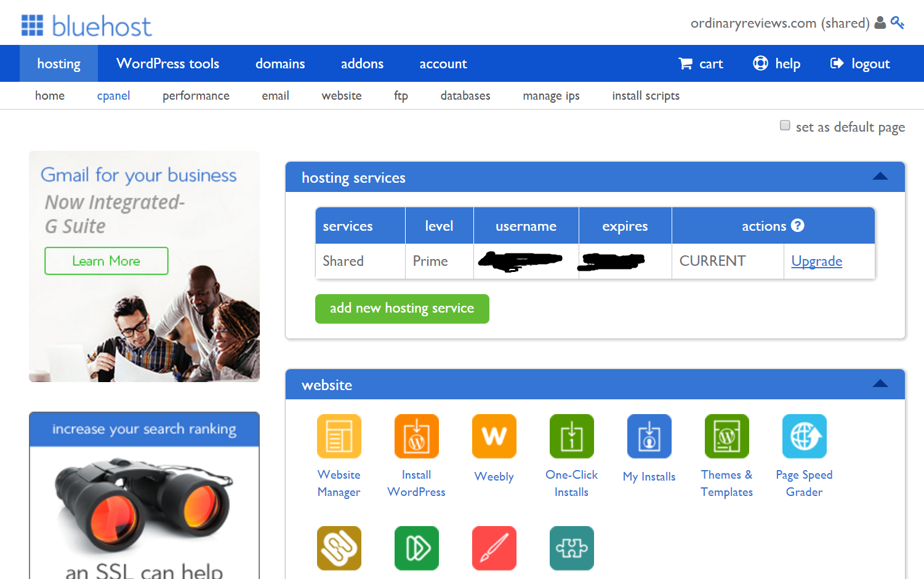The width and height of the screenshot is (924, 579).
Task: Open the performance submenu item
Action: pyautogui.click(x=196, y=95)
